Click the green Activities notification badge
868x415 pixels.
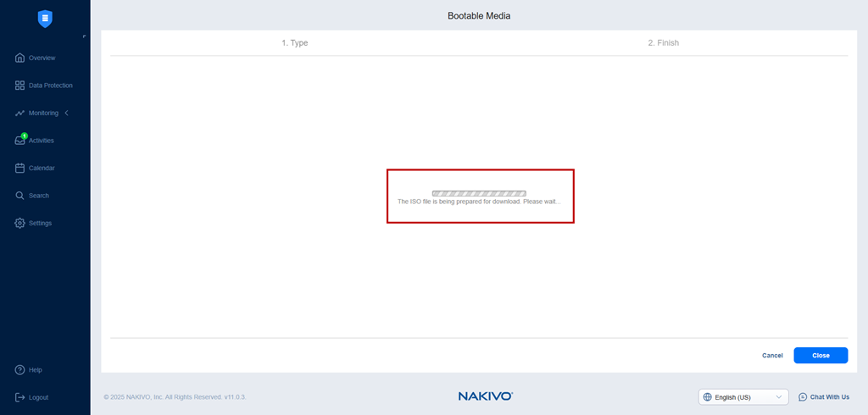coord(25,136)
